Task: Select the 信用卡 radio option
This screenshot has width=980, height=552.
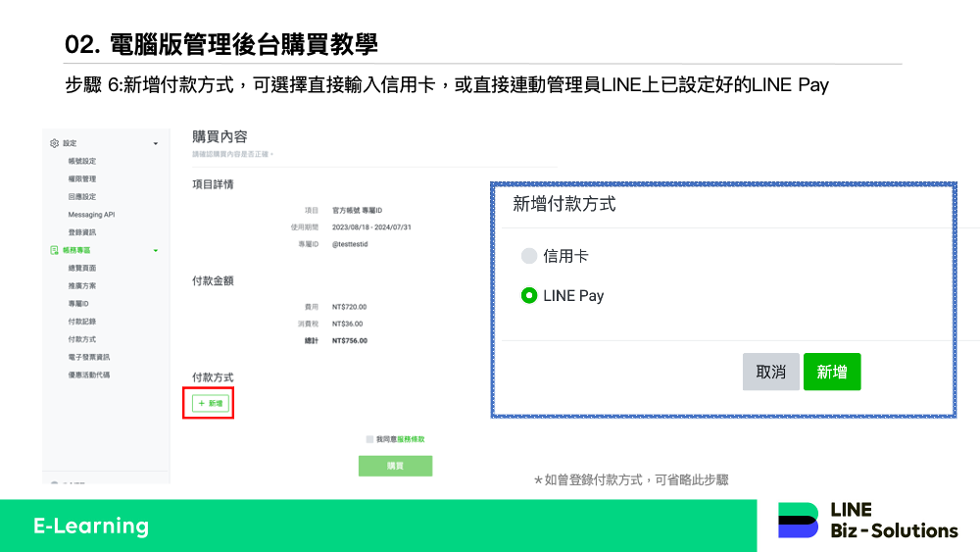Action: (x=529, y=256)
